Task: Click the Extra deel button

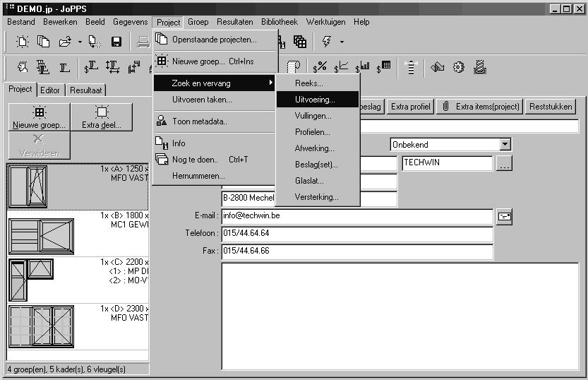Action: (x=102, y=117)
